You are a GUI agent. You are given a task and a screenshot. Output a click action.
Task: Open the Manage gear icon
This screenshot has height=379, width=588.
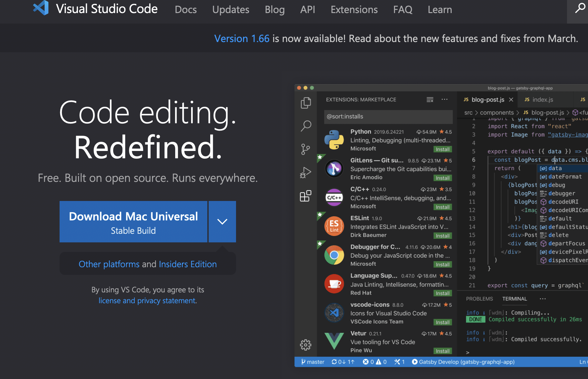pyautogui.click(x=306, y=345)
